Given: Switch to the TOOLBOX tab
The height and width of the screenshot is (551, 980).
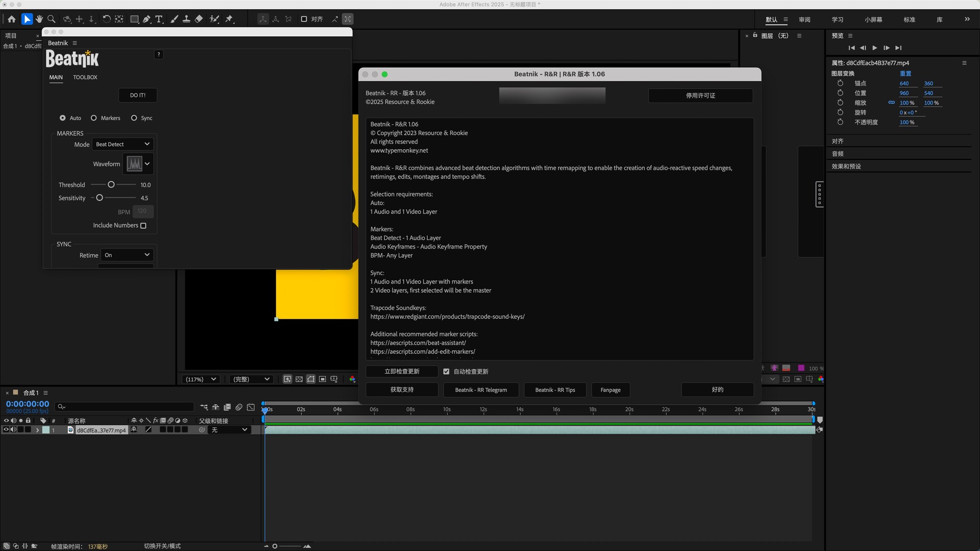Looking at the screenshot, I should tap(85, 78).
